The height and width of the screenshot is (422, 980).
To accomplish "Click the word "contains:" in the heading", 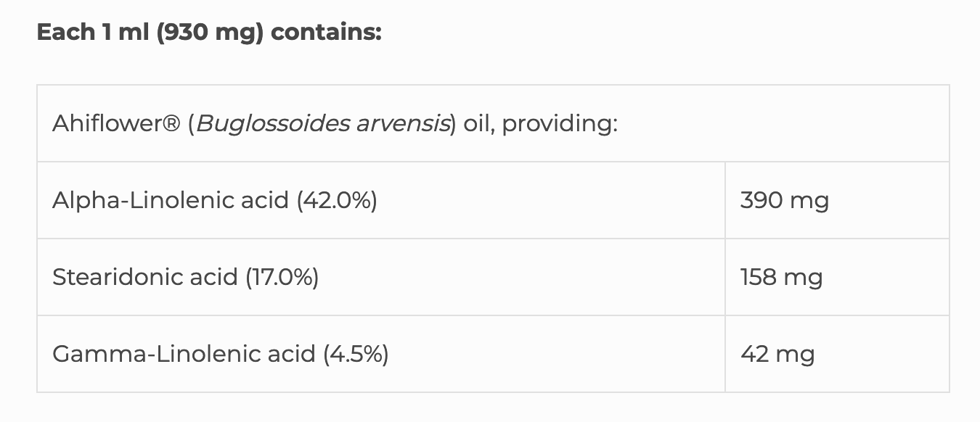I will pyautogui.click(x=326, y=33).
